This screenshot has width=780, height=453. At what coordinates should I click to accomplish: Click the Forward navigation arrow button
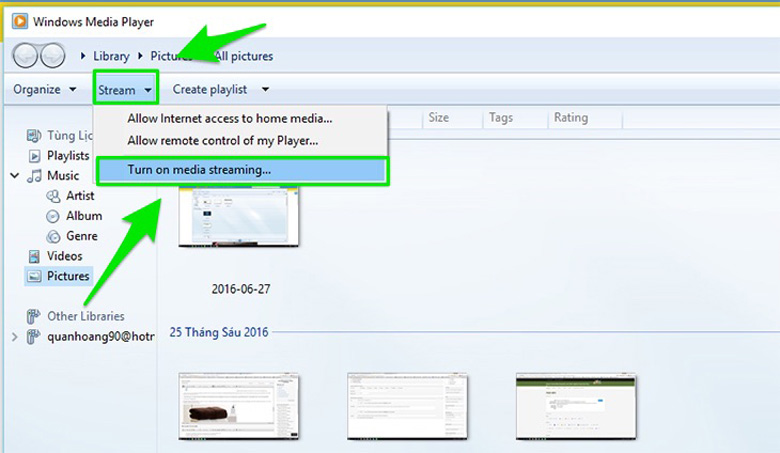52,56
